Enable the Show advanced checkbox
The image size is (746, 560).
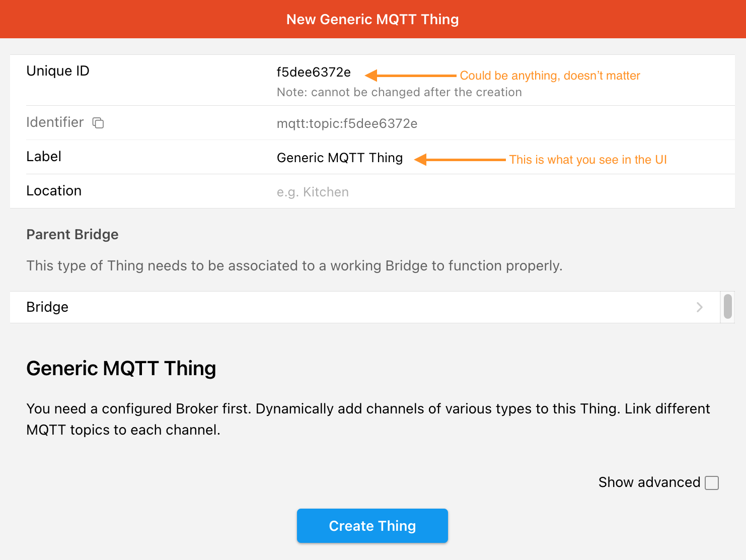click(x=712, y=483)
